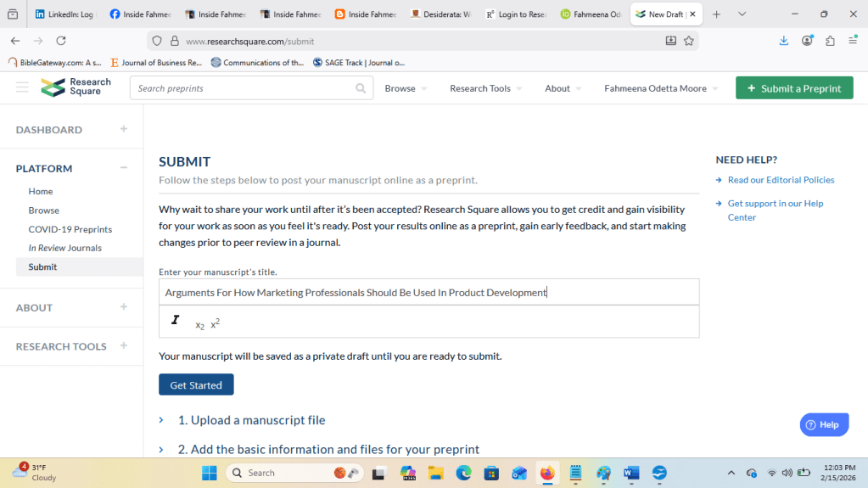
Task: Open the Firefox application menu
Action: 853,41
